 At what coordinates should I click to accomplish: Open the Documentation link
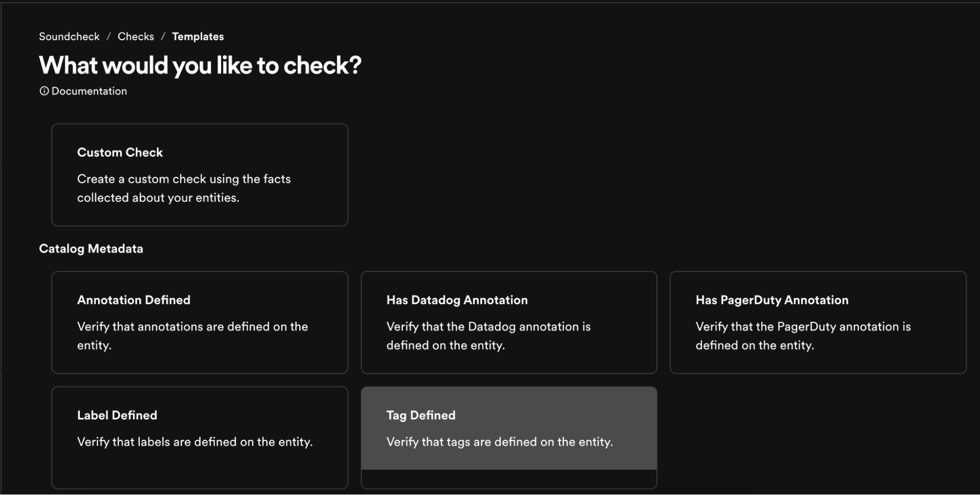click(x=89, y=91)
